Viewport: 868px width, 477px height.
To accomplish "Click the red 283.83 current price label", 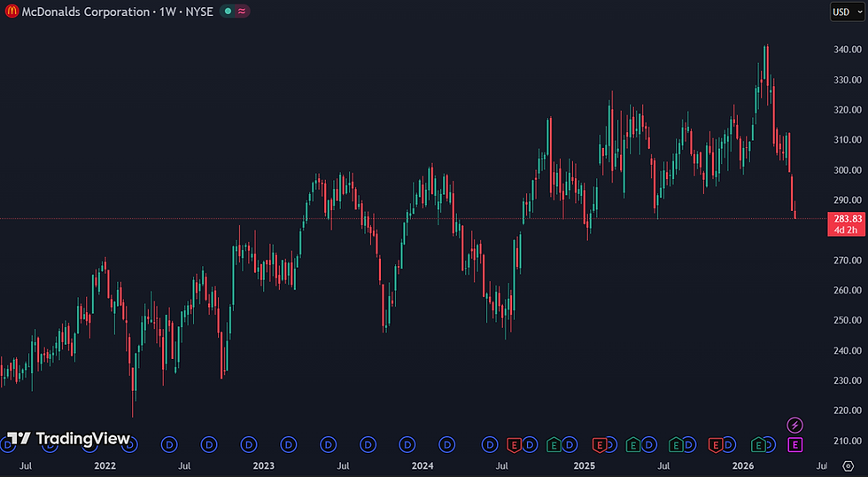I will [848, 219].
